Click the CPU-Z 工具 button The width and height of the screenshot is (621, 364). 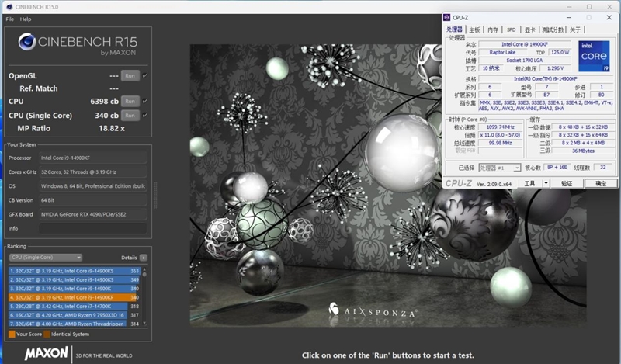[x=529, y=183]
